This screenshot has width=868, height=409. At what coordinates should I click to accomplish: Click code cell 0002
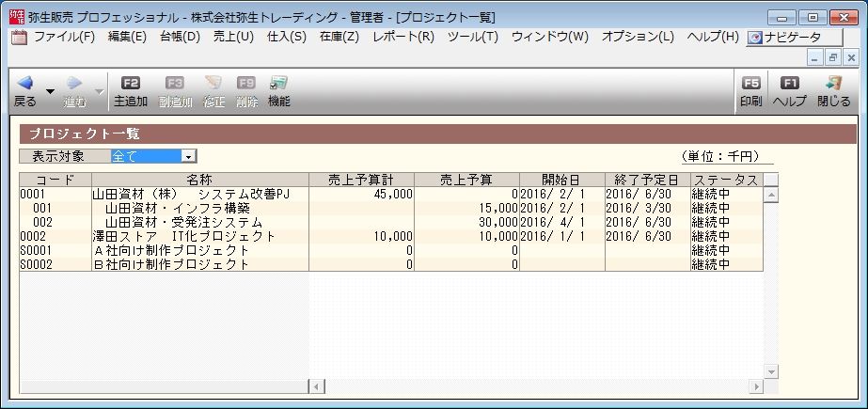click(x=55, y=236)
